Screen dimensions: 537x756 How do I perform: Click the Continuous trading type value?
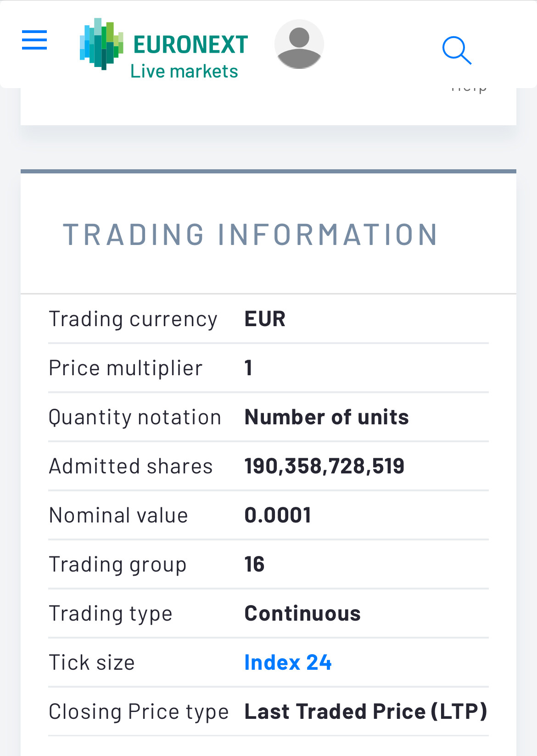(x=302, y=613)
